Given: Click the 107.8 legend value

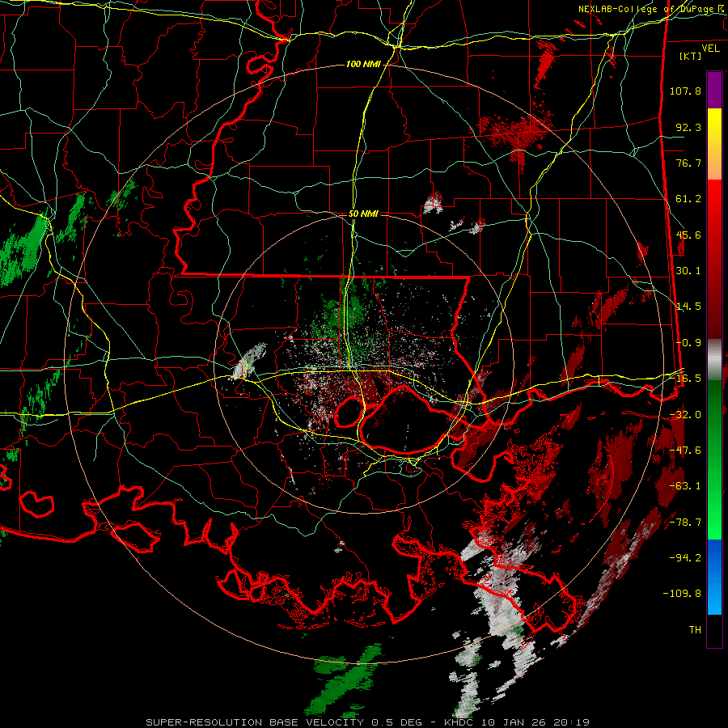Looking at the screenshot, I should pyautogui.click(x=685, y=91).
